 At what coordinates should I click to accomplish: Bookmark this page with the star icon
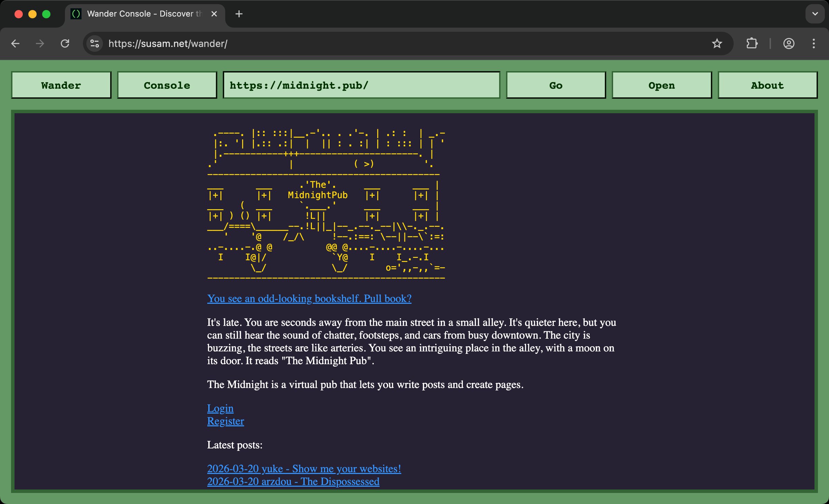click(x=717, y=43)
